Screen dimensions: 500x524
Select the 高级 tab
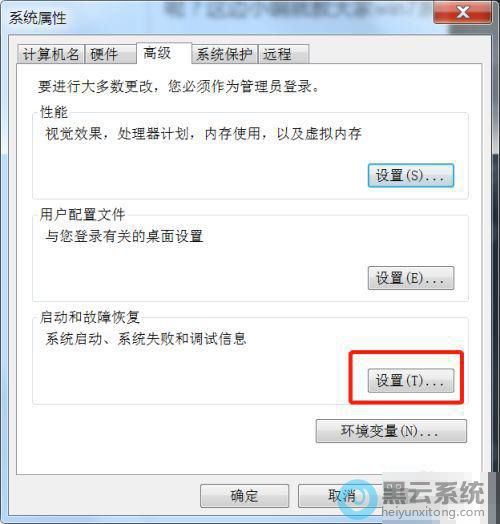tap(164, 53)
